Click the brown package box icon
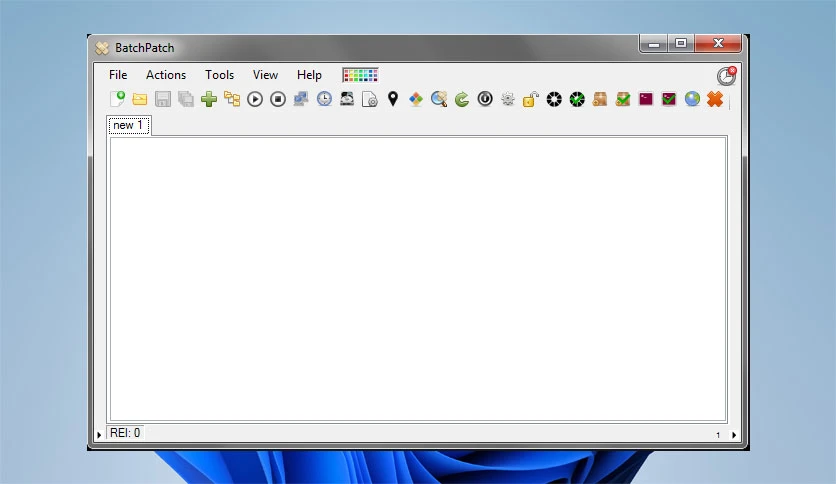836x484 pixels. 600,99
